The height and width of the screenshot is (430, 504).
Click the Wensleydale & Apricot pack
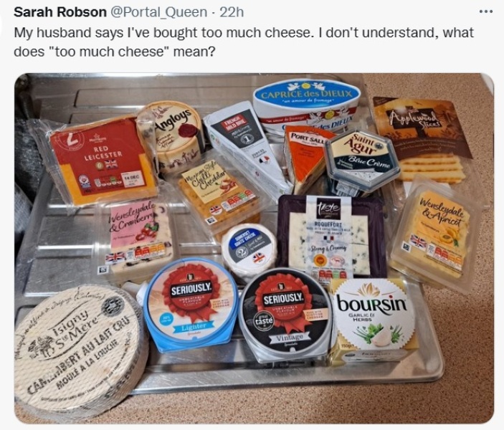(434, 234)
